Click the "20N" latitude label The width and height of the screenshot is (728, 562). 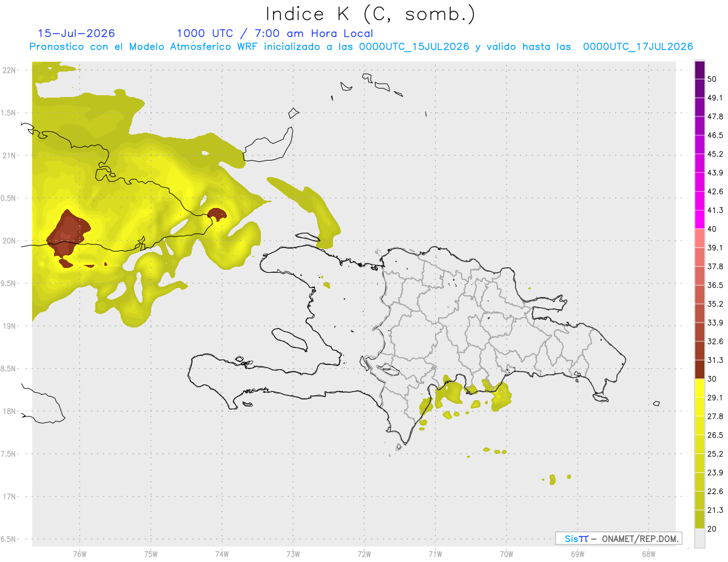(9, 241)
